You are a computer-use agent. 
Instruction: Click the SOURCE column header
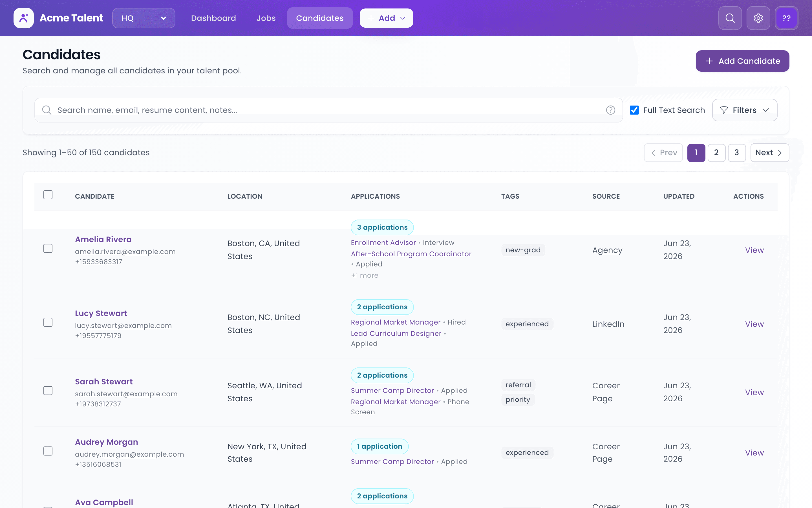click(x=606, y=196)
